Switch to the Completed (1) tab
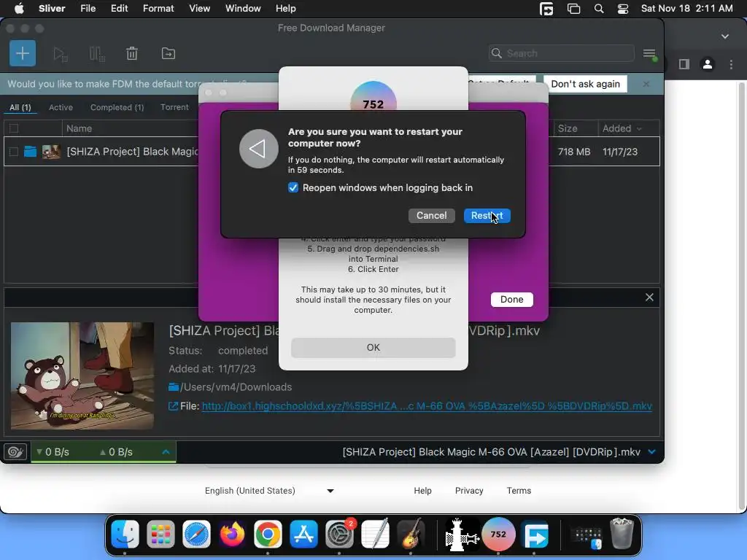747x560 pixels. pos(117,108)
